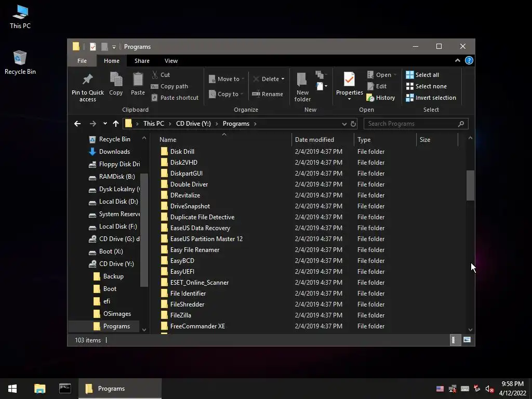Open Delete dropdown arrow
Image resolution: width=532 pixels, height=399 pixels.
pyautogui.click(x=283, y=79)
